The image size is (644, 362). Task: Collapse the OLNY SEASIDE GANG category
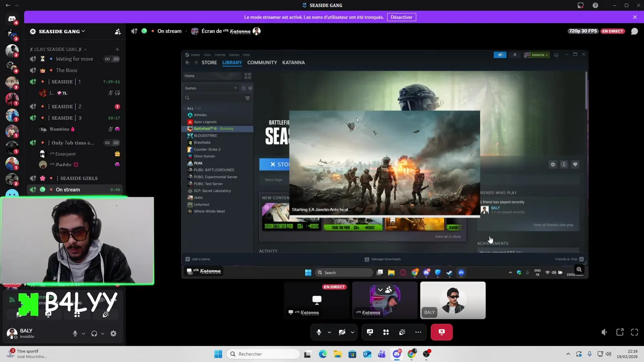point(58,49)
